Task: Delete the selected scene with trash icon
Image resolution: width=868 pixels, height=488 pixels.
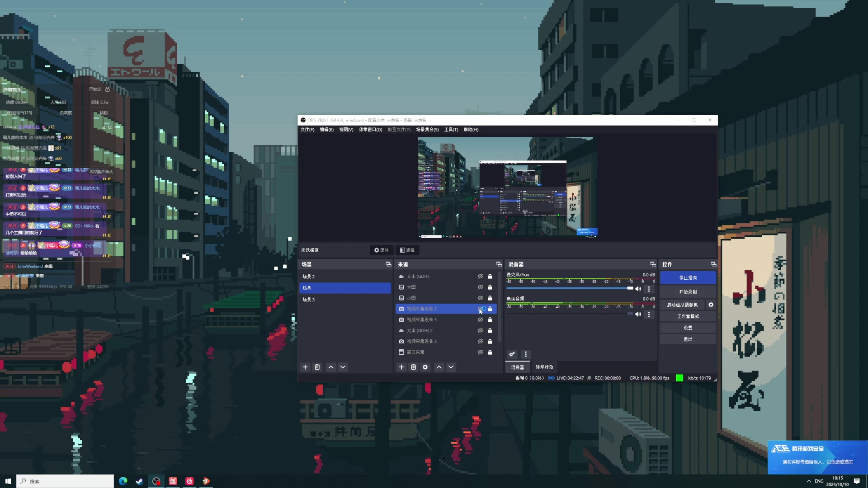Action: tap(317, 367)
